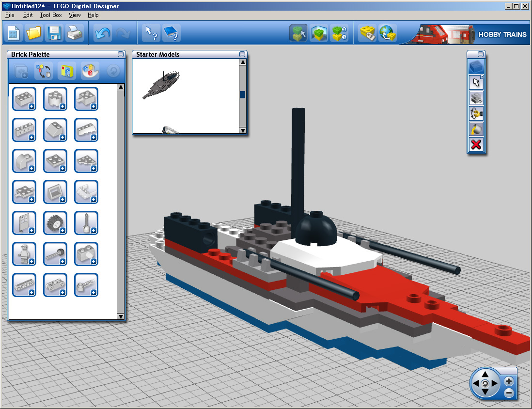Switch to Building Guide mode
532x409 pixels.
point(339,33)
